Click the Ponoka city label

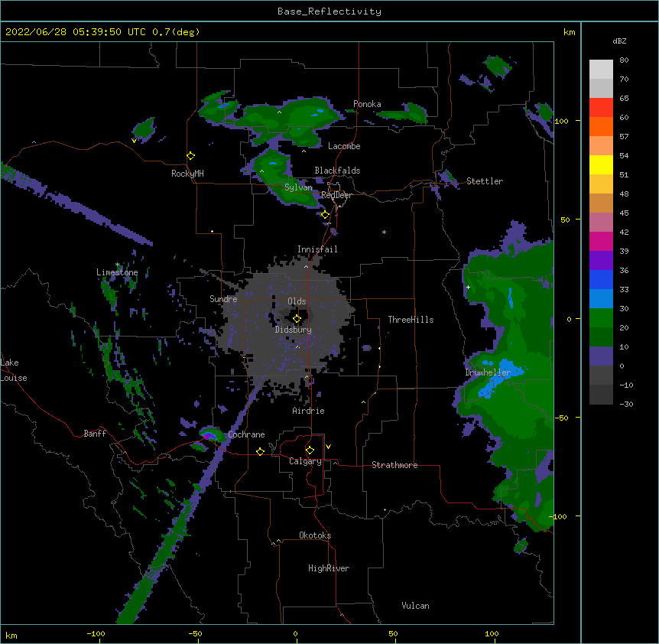(367, 104)
